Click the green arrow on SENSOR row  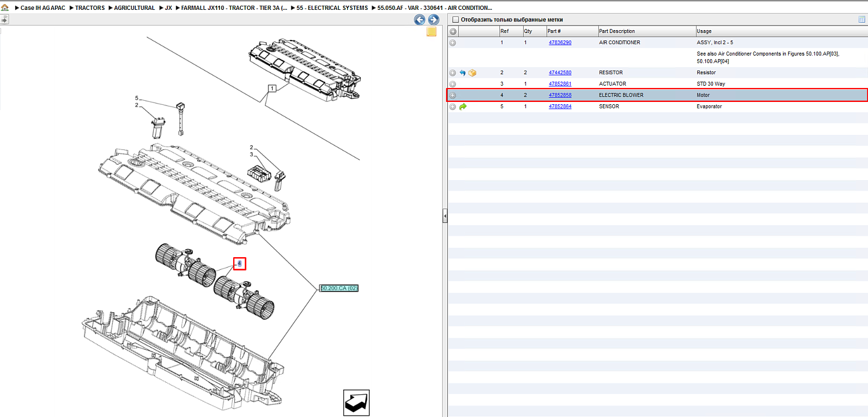(x=462, y=107)
